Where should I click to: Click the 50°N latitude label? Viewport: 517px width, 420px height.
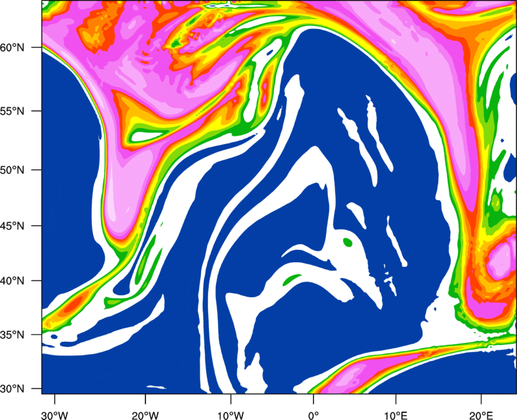click(12, 170)
